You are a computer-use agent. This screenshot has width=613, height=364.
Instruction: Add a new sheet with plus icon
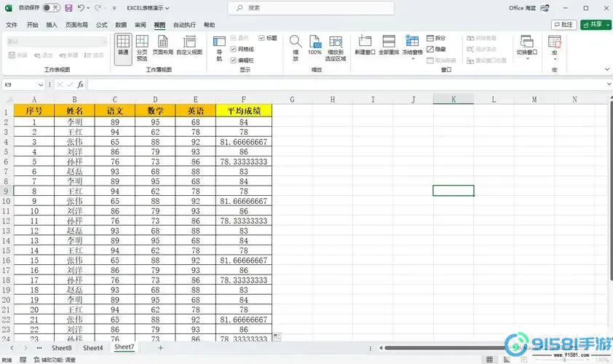[x=160, y=347]
